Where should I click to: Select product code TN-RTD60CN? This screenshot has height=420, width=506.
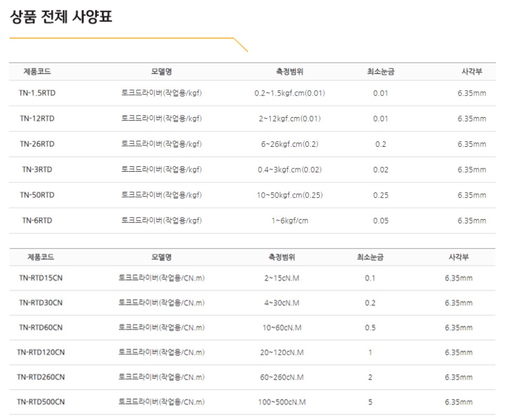[40, 328]
